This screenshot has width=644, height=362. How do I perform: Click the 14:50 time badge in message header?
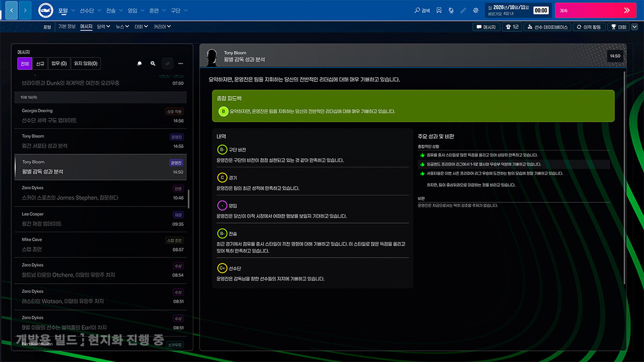click(x=614, y=56)
